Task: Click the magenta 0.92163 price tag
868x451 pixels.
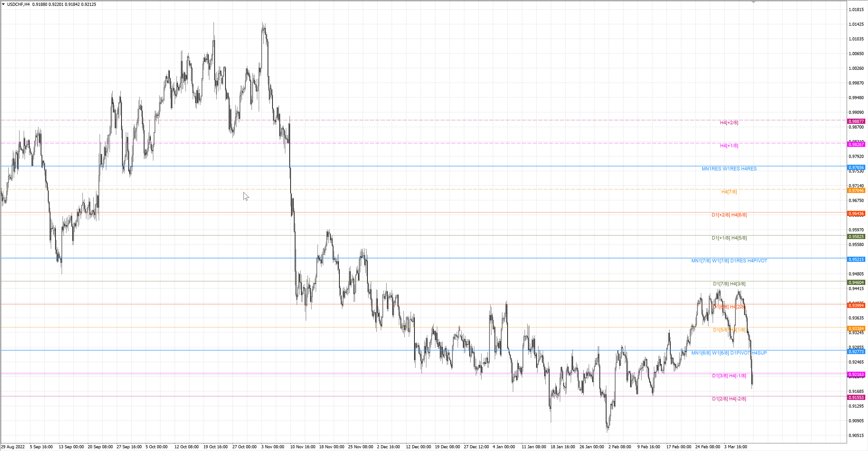Action: (856, 375)
